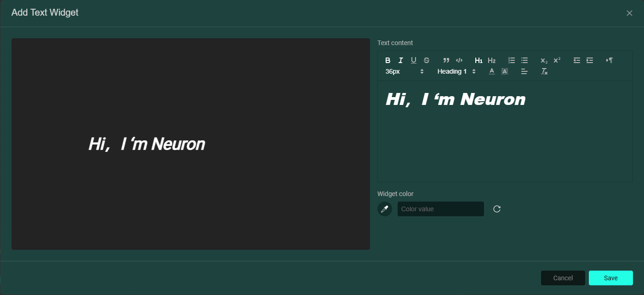Create a numbered list

[x=512, y=60]
